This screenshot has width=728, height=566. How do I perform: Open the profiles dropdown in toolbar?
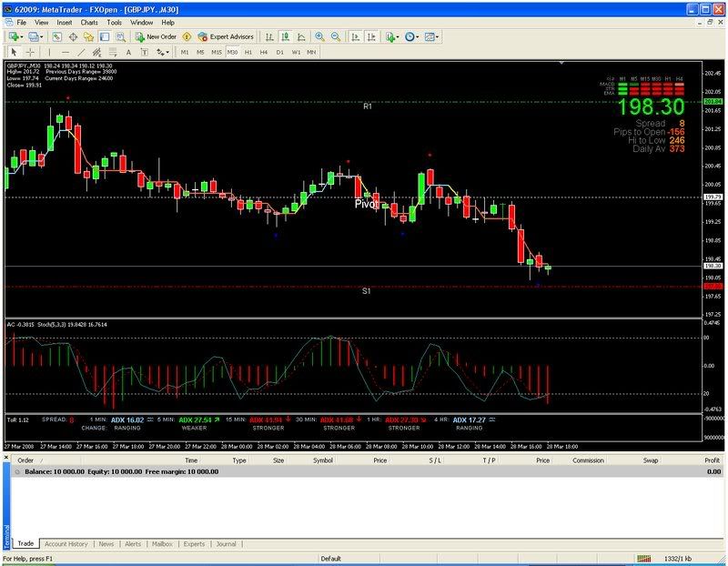(41, 36)
